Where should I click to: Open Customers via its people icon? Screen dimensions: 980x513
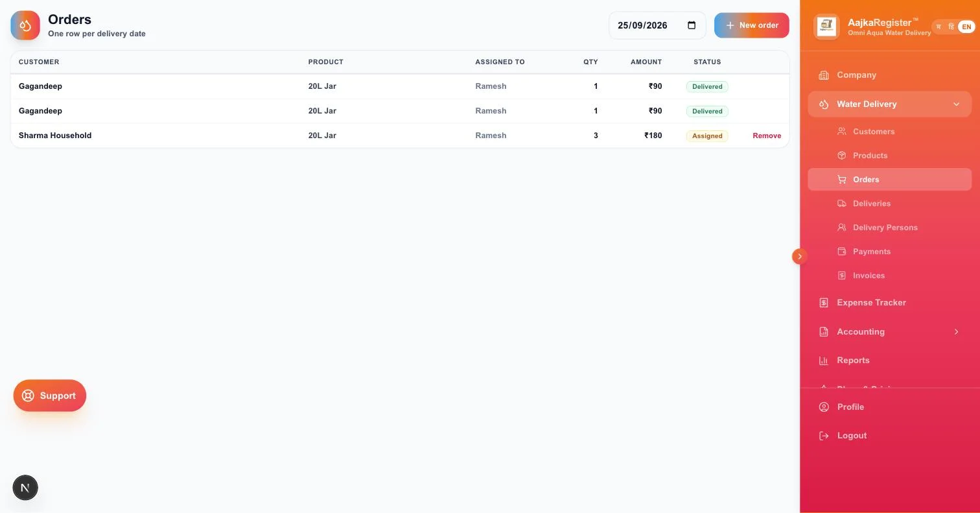pyautogui.click(x=842, y=132)
